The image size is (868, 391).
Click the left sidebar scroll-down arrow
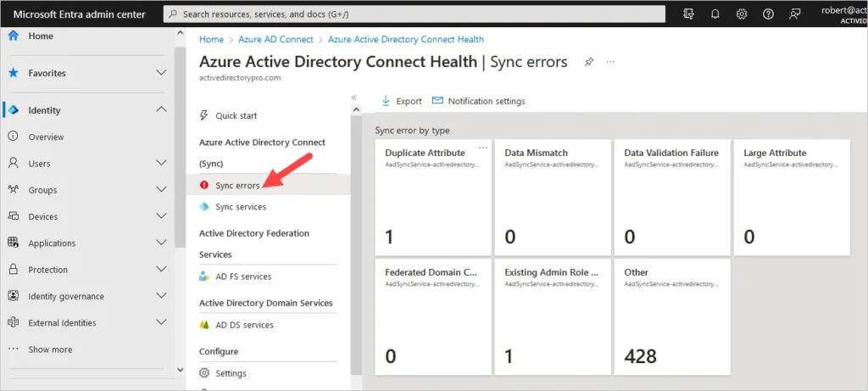click(180, 370)
